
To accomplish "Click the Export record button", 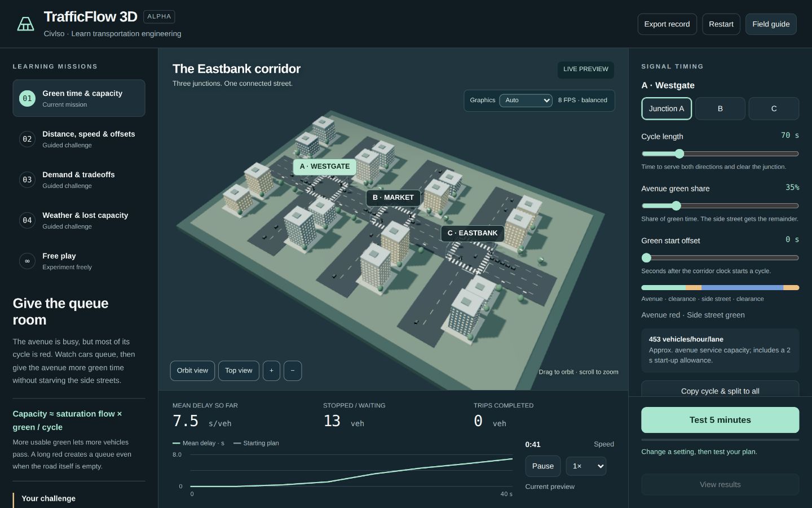I will (x=667, y=24).
